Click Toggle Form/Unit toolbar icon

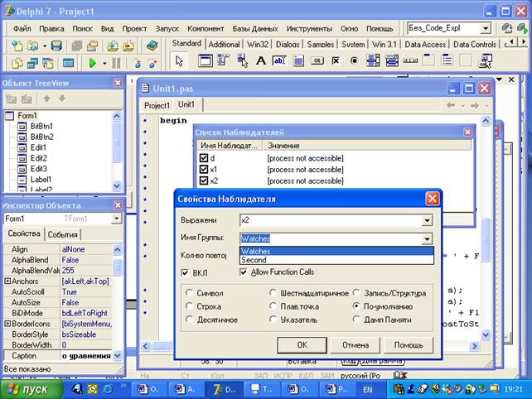(x=48, y=63)
